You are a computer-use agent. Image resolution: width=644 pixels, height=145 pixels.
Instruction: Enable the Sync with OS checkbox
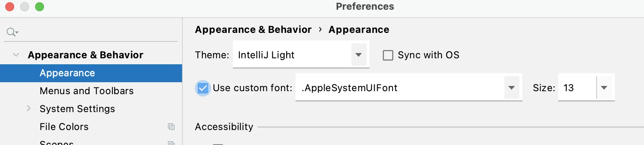388,55
